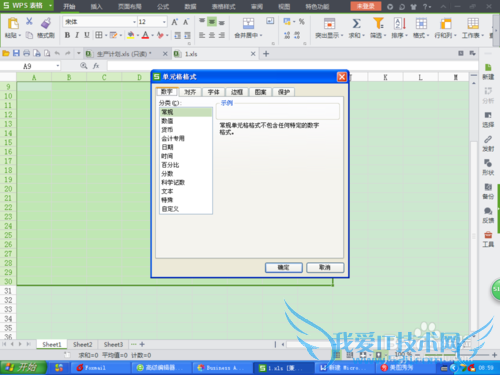Click the Highlight (突出显示) icon
This screenshot has height=375, width=500.
tap(329, 24)
